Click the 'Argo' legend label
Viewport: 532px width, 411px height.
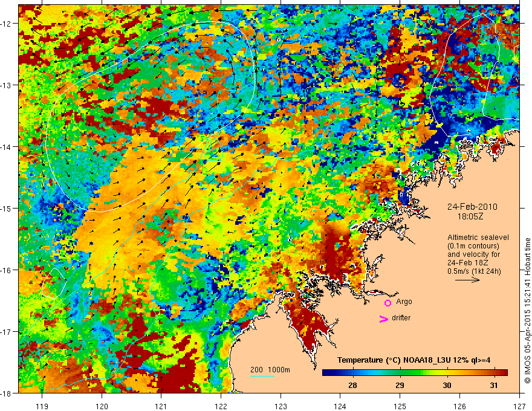(x=404, y=302)
